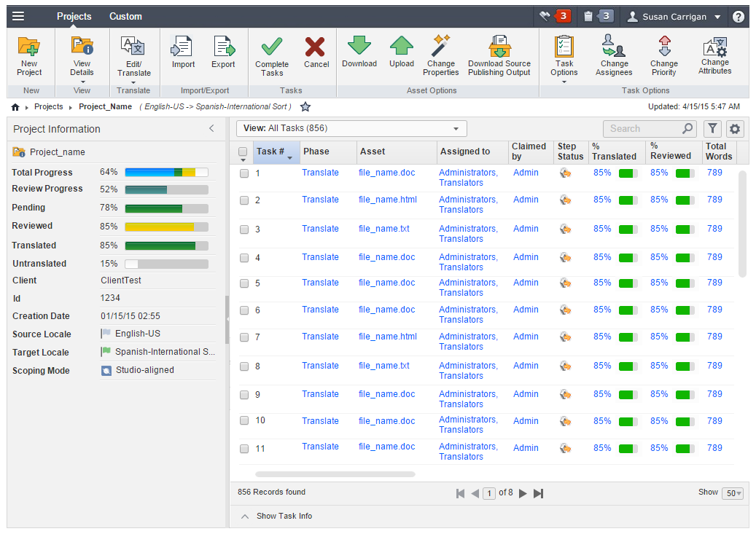Select the checkbox for task 5
This screenshot has width=756, height=534.
244,283
